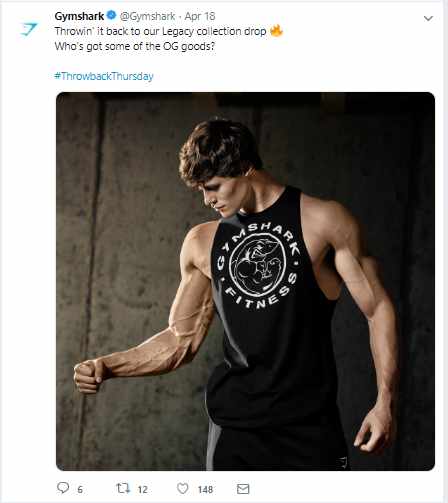Open the Apr 18 timestamp permalink

tap(200, 16)
